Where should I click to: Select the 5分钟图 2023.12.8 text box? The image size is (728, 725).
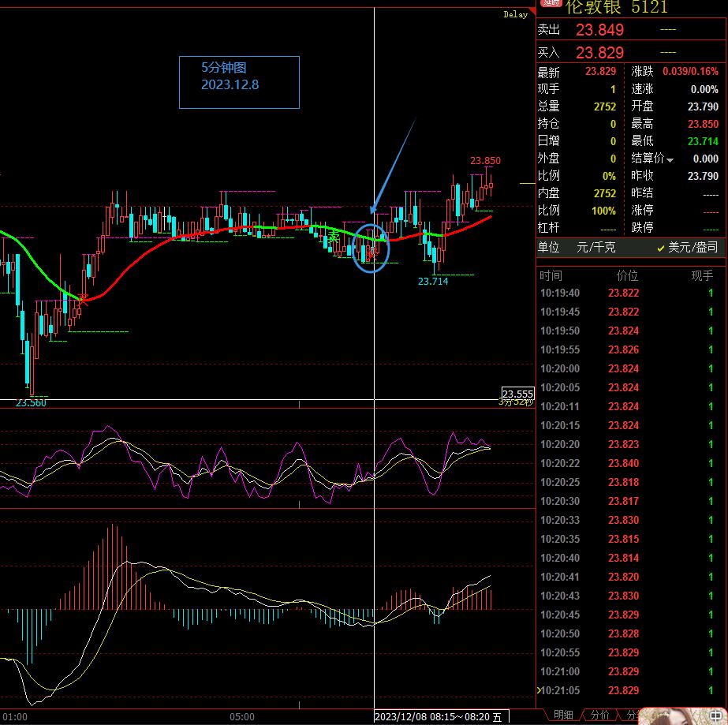tap(239, 82)
